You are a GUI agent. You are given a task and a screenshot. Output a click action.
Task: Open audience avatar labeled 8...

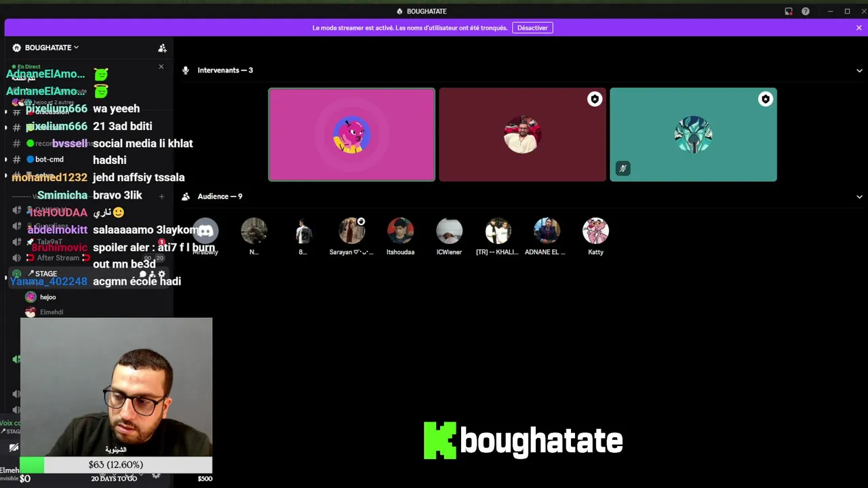pyautogui.click(x=303, y=232)
